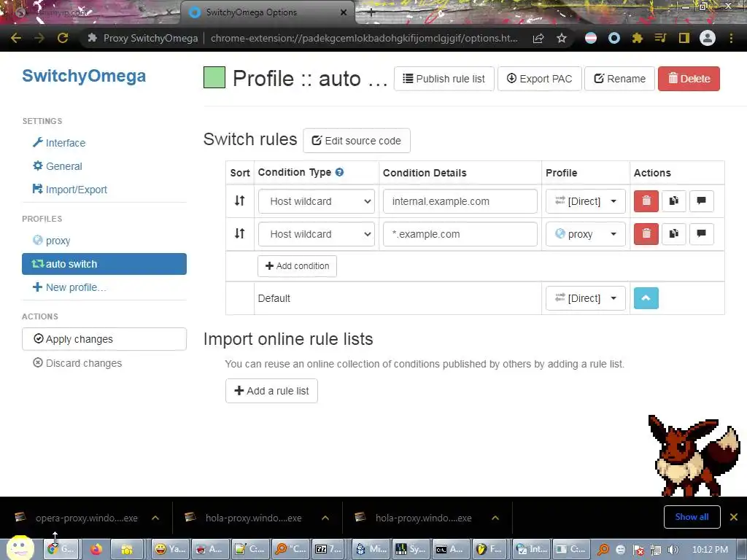The width and height of the screenshot is (747, 560).
Task: Click internal.example.com condition details field
Action: [x=460, y=201]
